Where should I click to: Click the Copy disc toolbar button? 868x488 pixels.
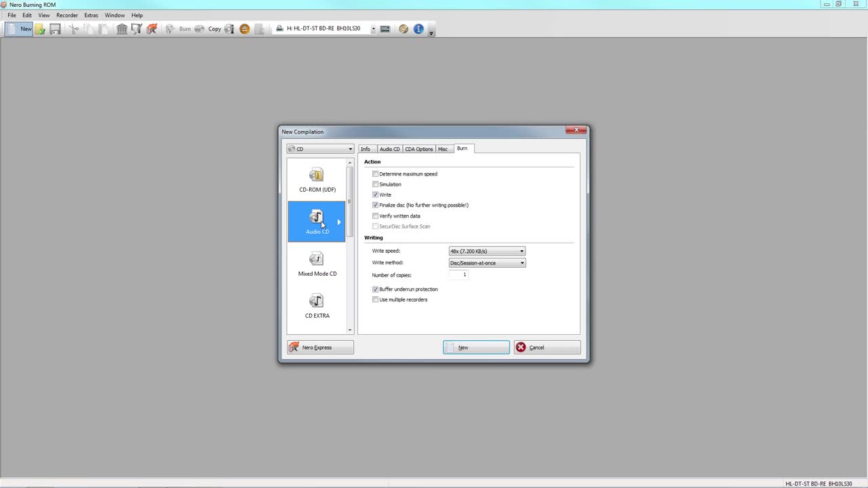(x=214, y=29)
